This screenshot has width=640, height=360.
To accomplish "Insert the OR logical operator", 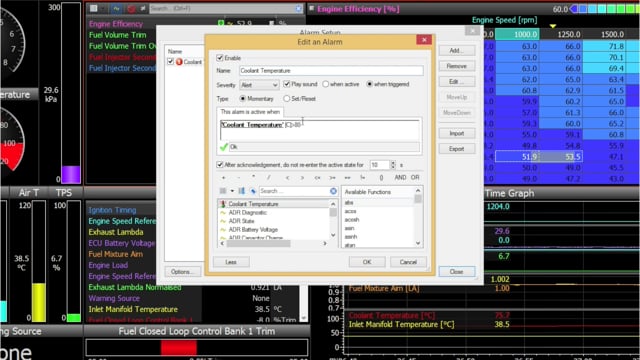I will tap(415, 178).
